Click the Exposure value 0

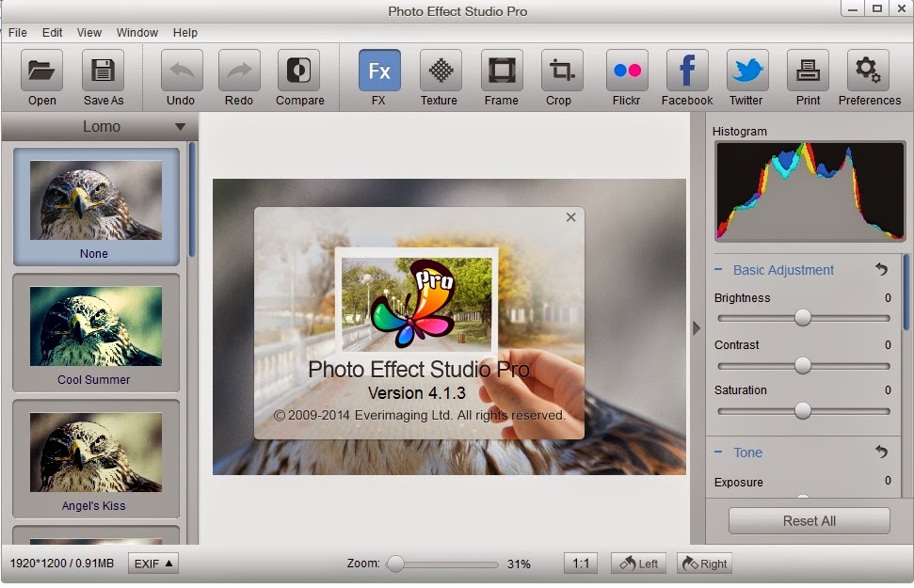[888, 481]
